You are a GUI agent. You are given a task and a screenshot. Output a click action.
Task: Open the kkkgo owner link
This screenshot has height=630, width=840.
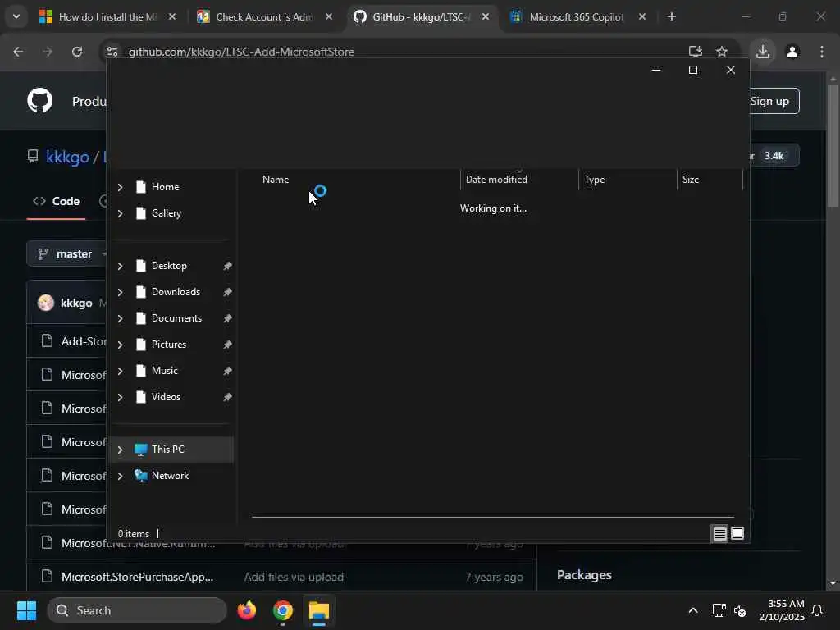click(67, 157)
